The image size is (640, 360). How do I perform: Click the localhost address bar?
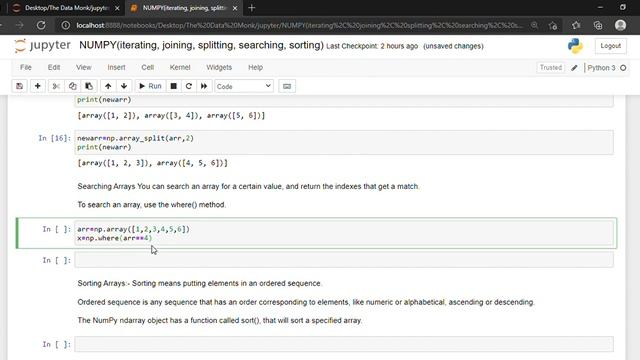pyautogui.click(x=299, y=25)
